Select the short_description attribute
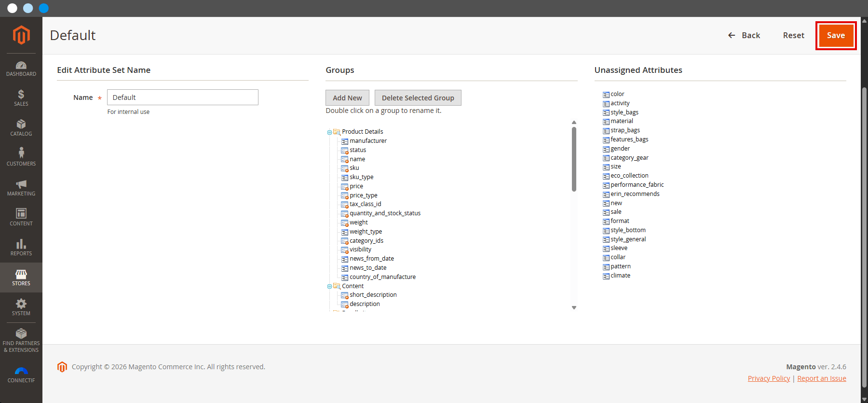 point(373,295)
